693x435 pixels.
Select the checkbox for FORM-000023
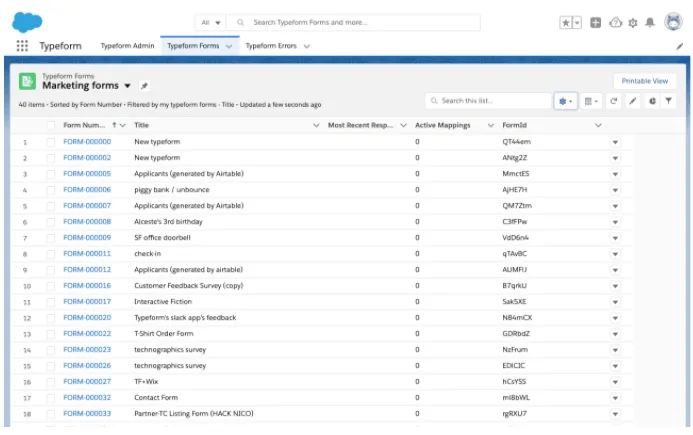click(x=51, y=350)
